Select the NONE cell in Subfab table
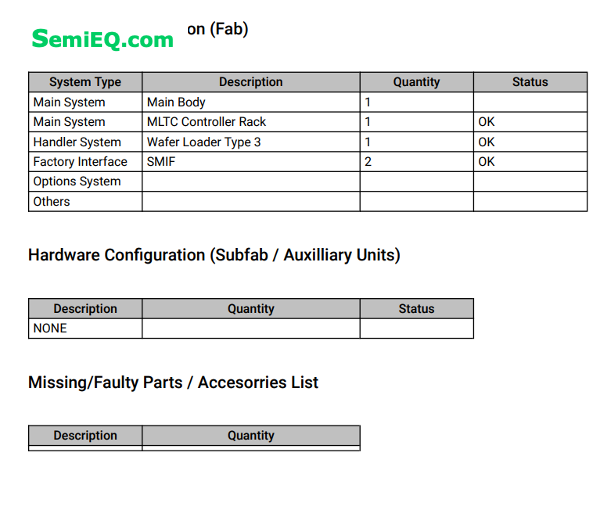Screen dimensions: 600x510 click(85, 328)
